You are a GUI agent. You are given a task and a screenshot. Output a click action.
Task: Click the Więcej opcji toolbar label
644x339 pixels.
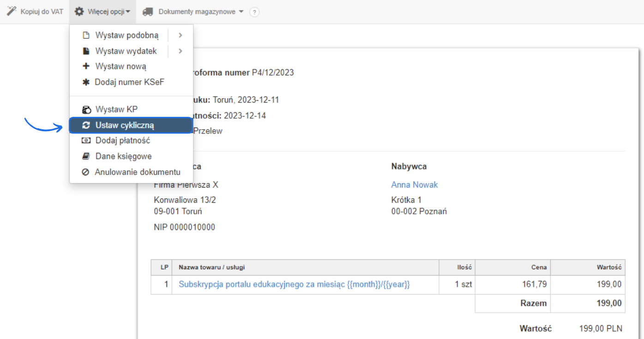click(106, 12)
